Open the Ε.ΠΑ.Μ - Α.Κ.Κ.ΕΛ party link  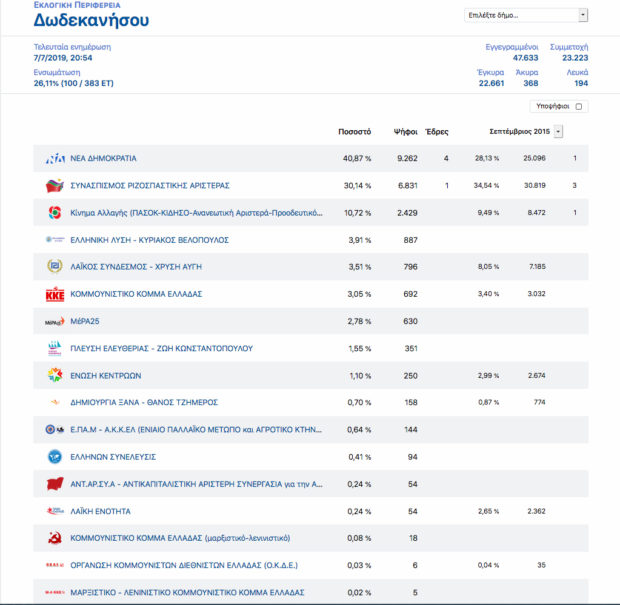[x=196, y=429]
